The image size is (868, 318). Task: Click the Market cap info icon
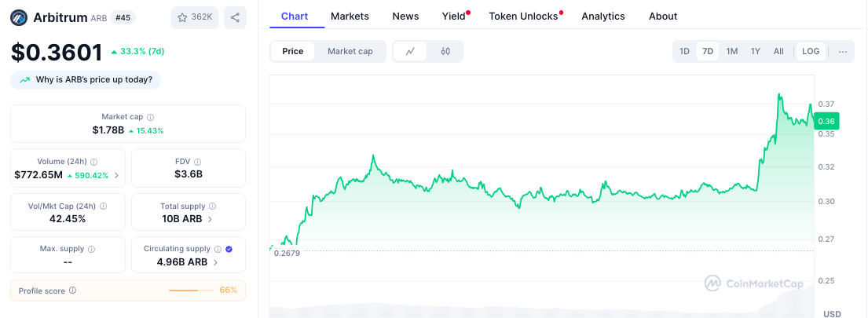click(151, 117)
